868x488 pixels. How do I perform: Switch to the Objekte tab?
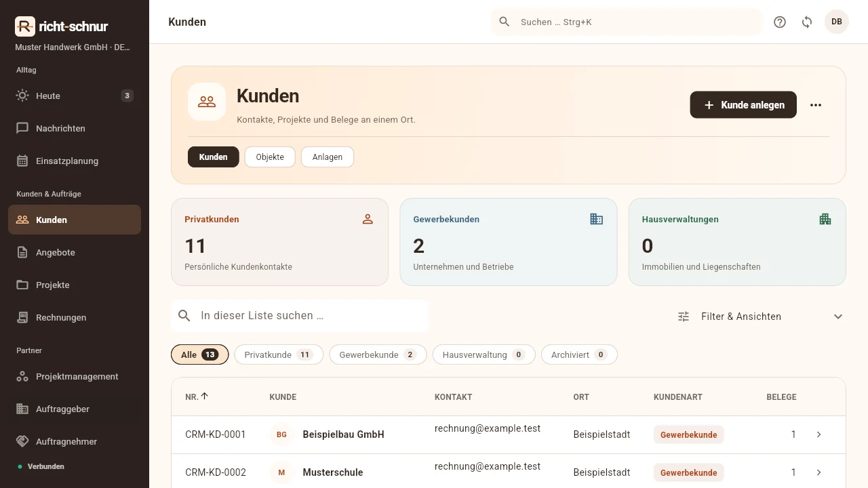point(270,157)
